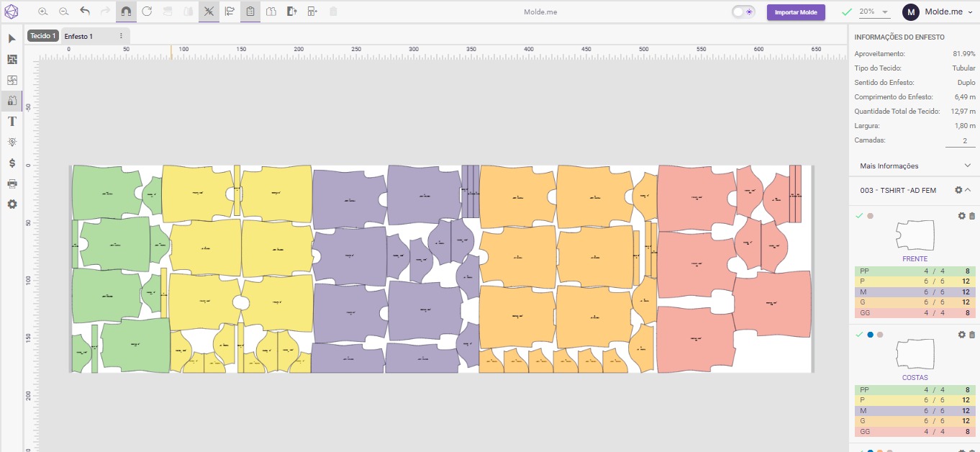Click the zoom in magnifier icon
The height and width of the screenshot is (452, 980).
[43, 12]
